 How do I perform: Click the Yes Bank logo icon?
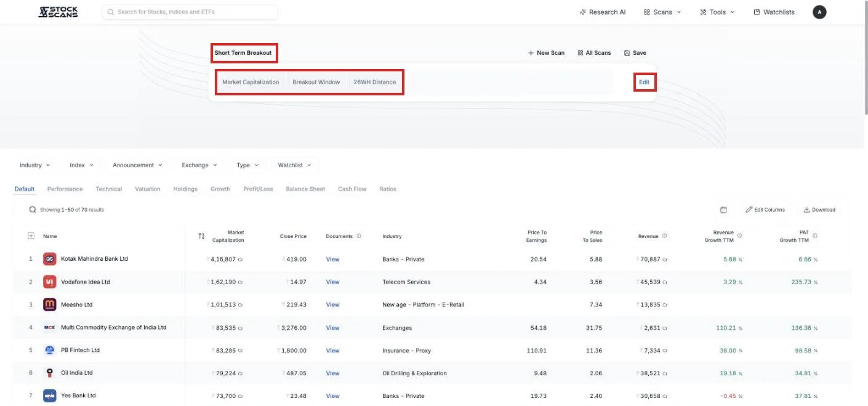[x=50, y=396]
